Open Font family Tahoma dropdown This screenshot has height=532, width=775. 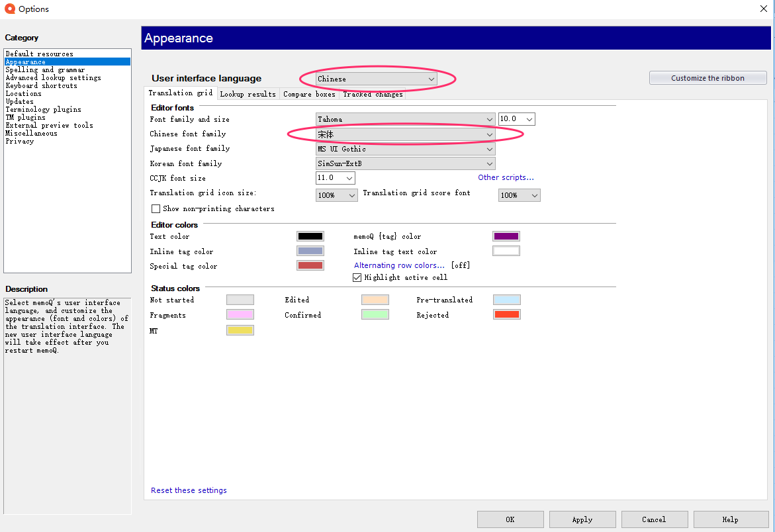[x=405, y=119]
